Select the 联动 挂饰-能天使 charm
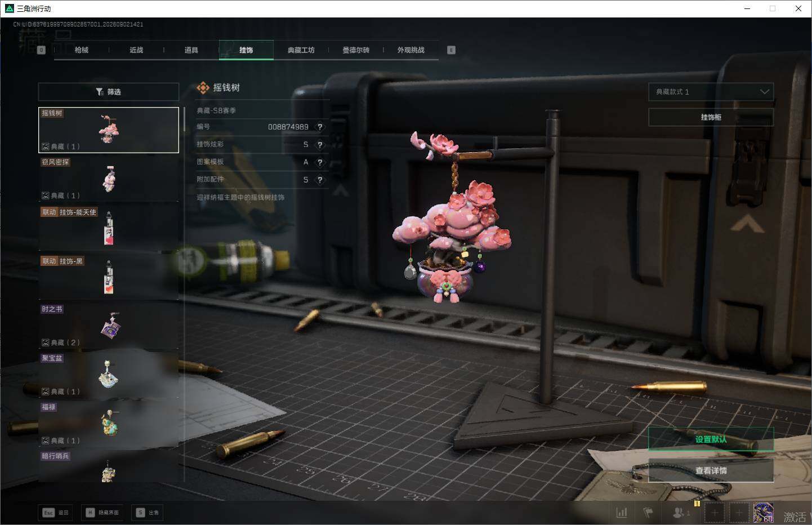Viewport: 812px width, 525px height. pyautogui.click(x=109, y=228)
